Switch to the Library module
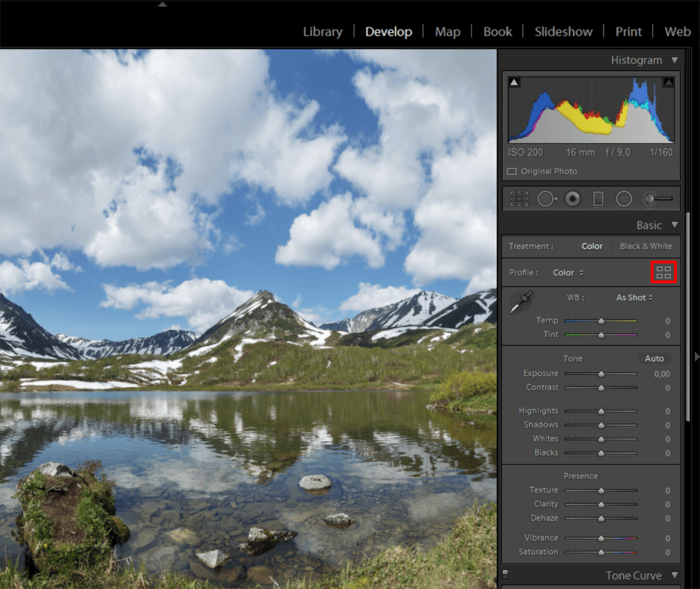This screenshot has width=700, height=589. coord(323,31)
